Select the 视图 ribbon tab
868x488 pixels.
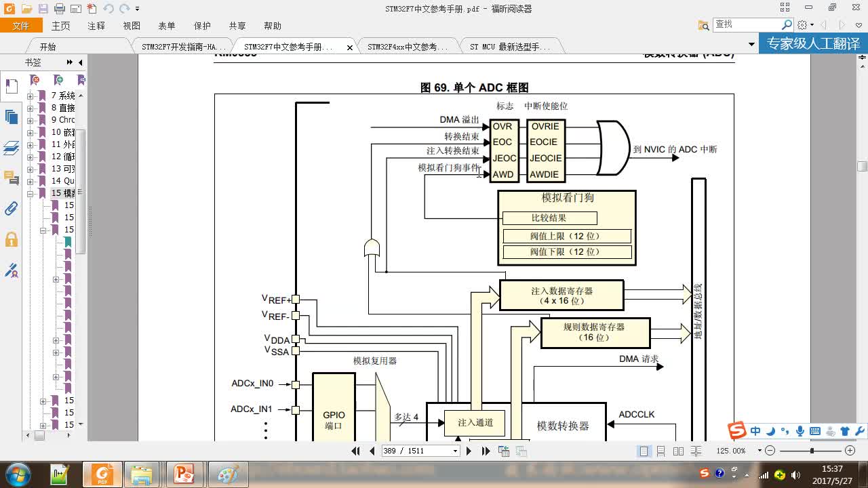point(132,26)
